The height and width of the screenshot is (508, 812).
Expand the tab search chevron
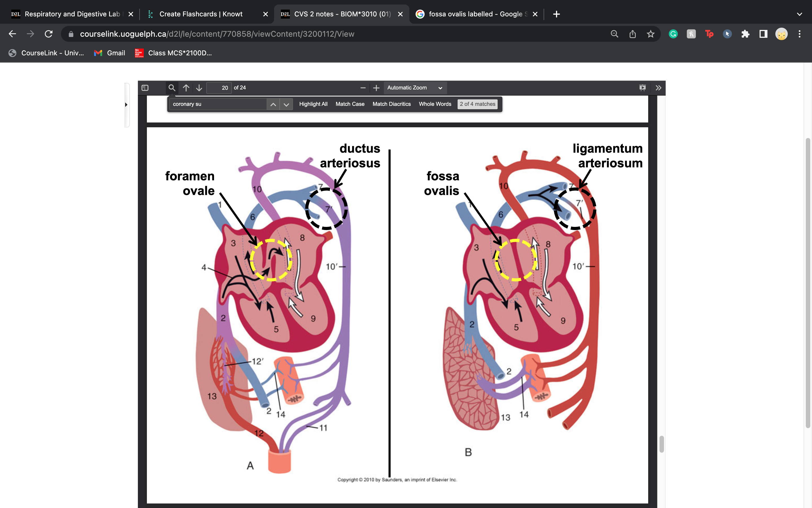pos(800,14)
